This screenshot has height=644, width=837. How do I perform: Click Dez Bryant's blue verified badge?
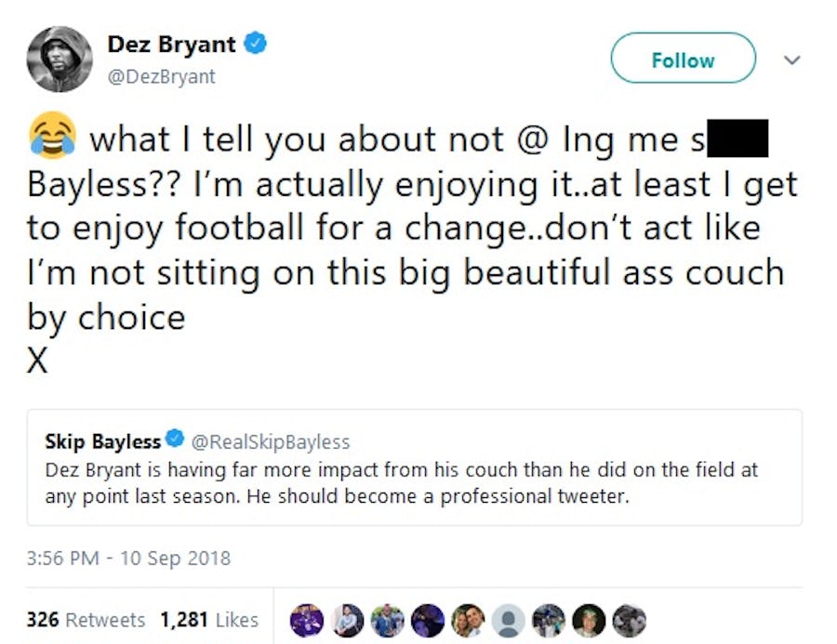pyautogui.click(x=256, y=44)
